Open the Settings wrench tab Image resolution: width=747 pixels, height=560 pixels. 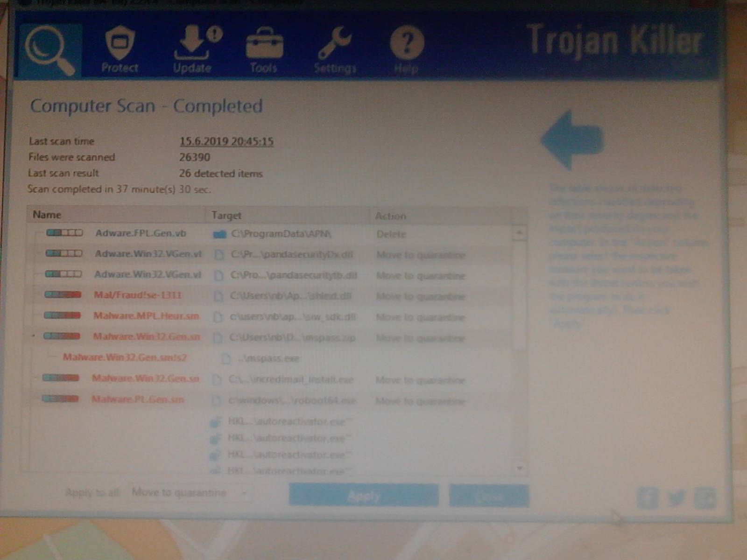(x=335, y=50)
